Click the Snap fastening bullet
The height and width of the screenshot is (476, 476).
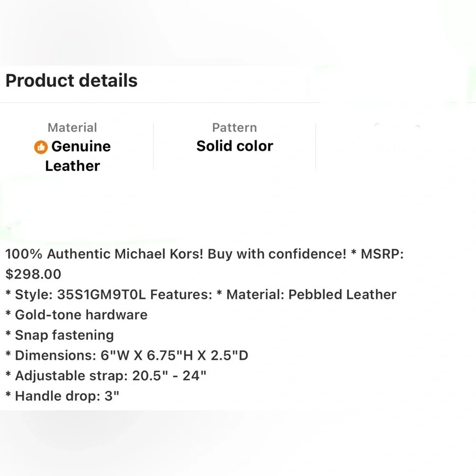[x=60, y=335]
